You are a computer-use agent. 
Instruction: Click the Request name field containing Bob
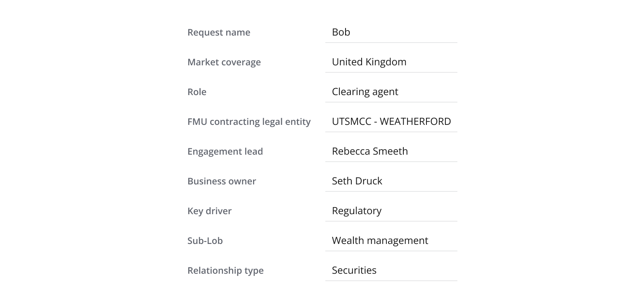point(391,32)
